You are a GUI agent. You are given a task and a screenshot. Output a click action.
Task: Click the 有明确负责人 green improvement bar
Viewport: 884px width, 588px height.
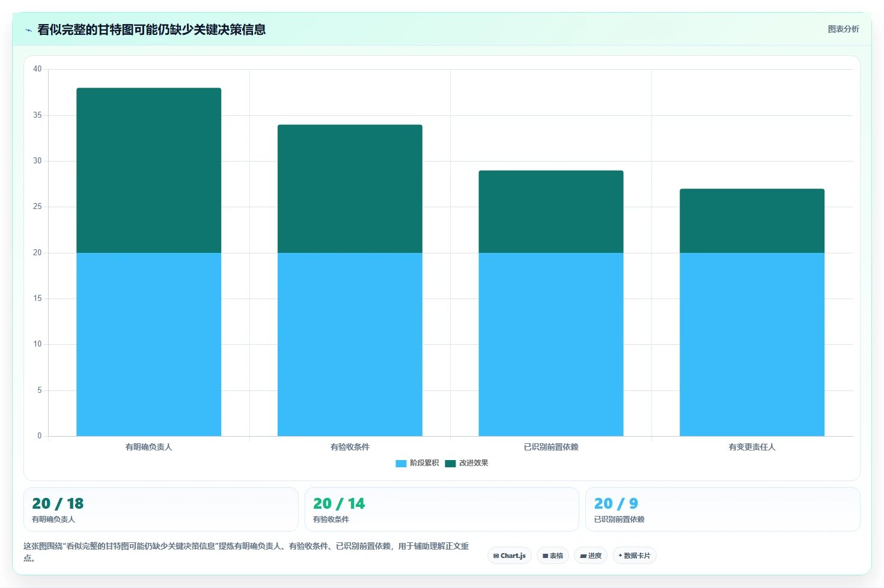coord(148,171)
